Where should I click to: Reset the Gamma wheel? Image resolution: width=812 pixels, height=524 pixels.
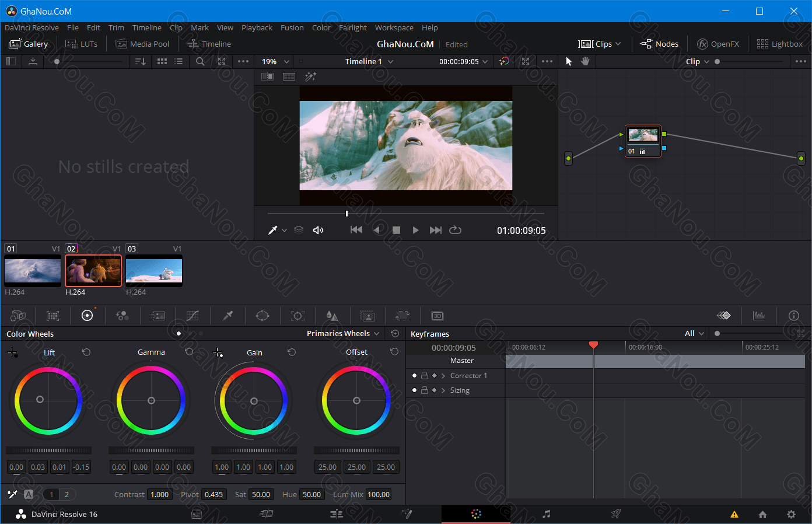click(x=189, y=352)
